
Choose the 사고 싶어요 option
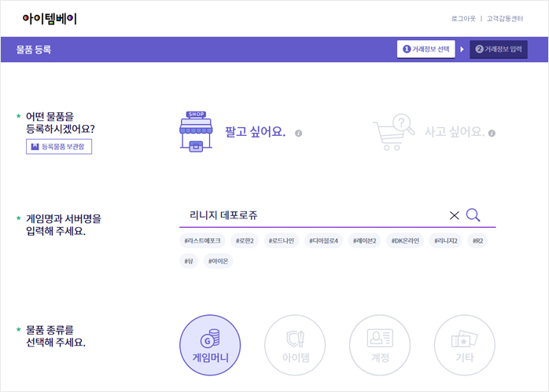(454, 132)
